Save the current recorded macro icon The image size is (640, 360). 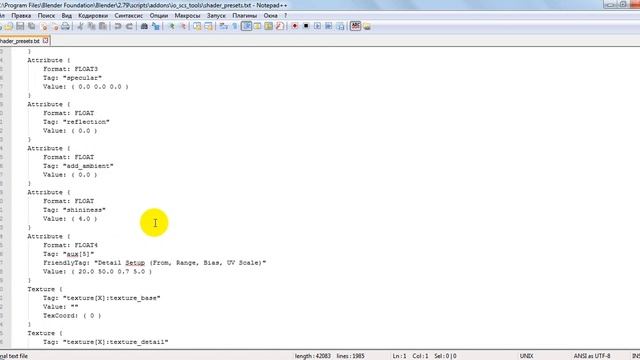[340, 27]
